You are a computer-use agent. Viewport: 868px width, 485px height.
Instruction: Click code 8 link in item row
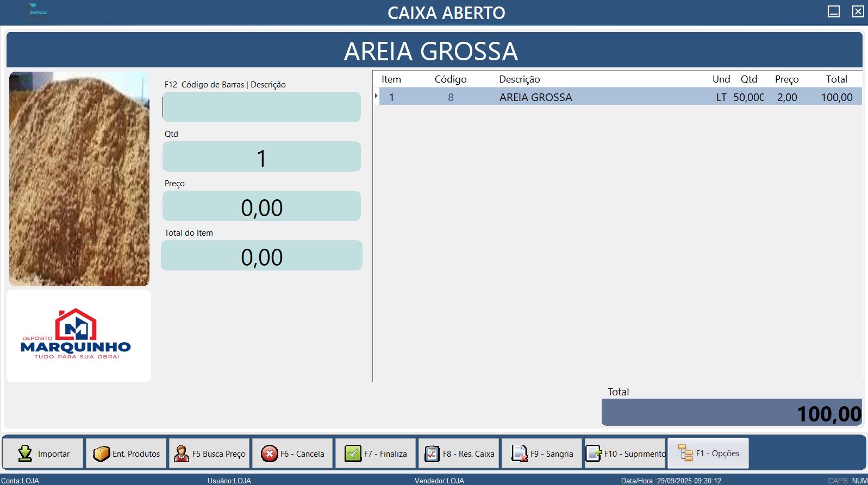click(x=451, y=97)
